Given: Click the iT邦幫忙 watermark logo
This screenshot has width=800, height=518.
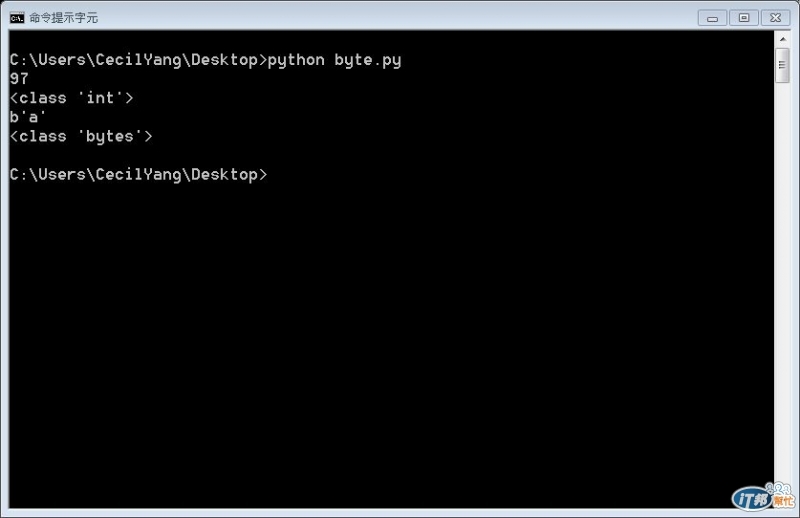Looking at the screenshot, I should (x=763, y=497).
